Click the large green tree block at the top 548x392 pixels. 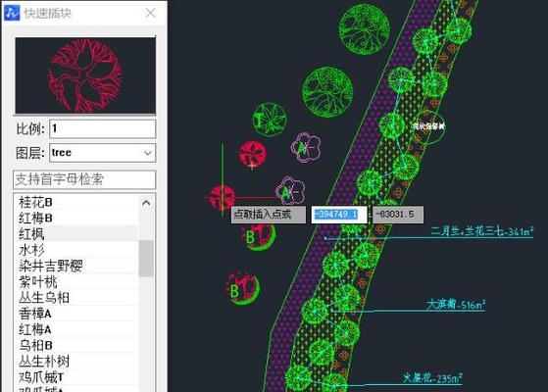364,28
